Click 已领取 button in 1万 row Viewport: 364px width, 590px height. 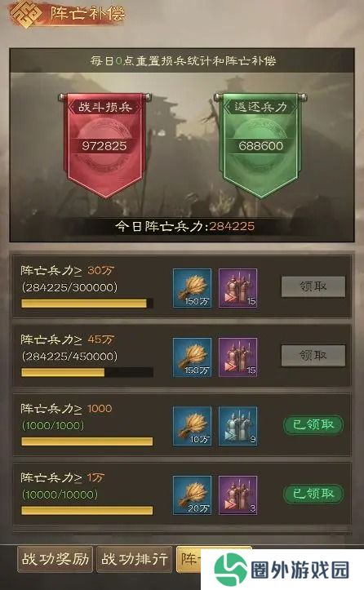point(313,494)
